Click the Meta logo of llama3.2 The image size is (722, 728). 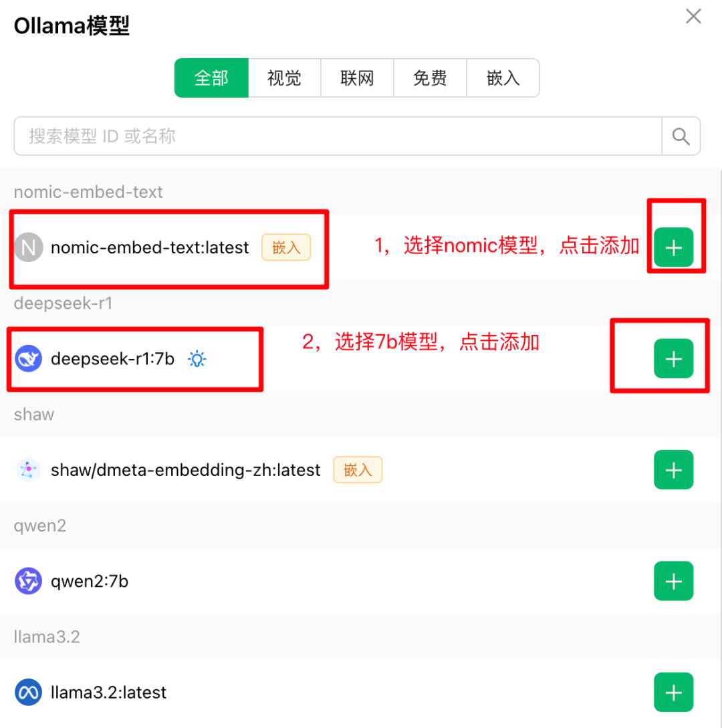[28, 693]
